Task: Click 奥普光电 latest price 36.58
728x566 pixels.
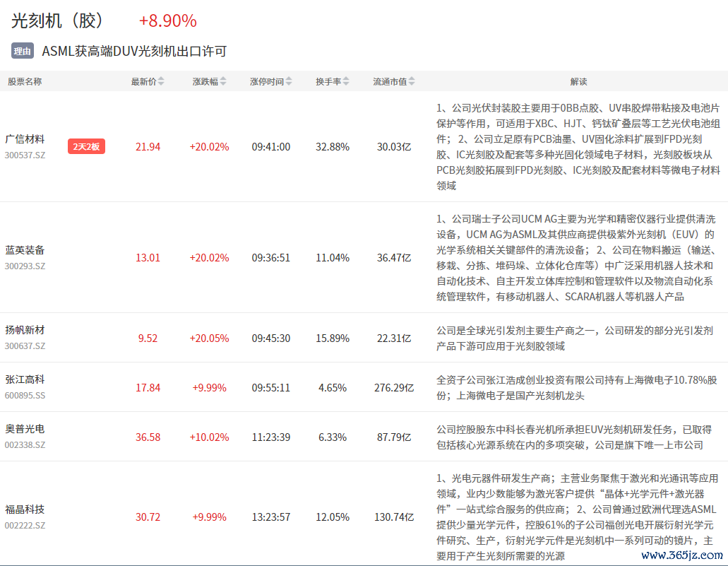Action: (148, 437)
